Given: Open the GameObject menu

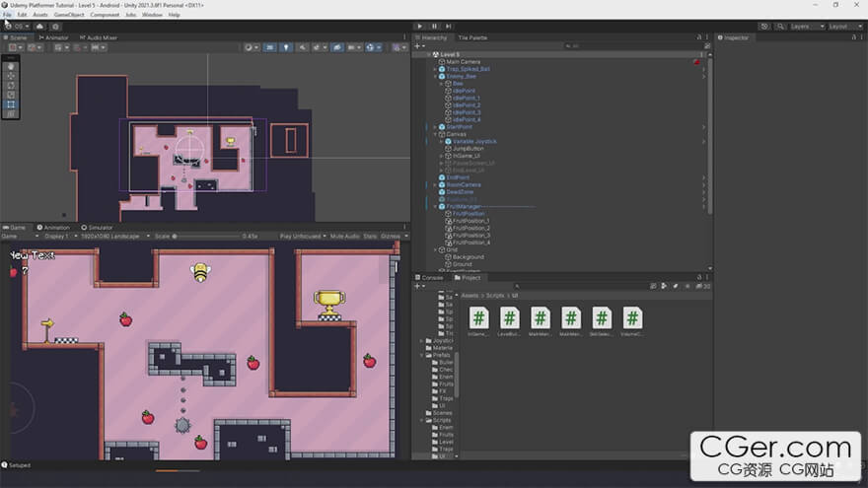Looking at the screenshot, I should pyautogui.click(x=69, y=15).
